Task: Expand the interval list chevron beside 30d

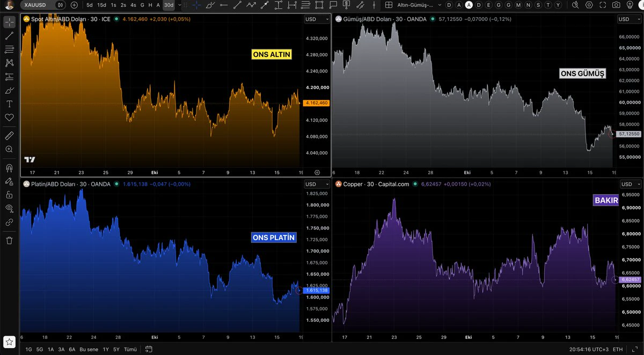Action: pyautogui.click(x=180, y=5)
